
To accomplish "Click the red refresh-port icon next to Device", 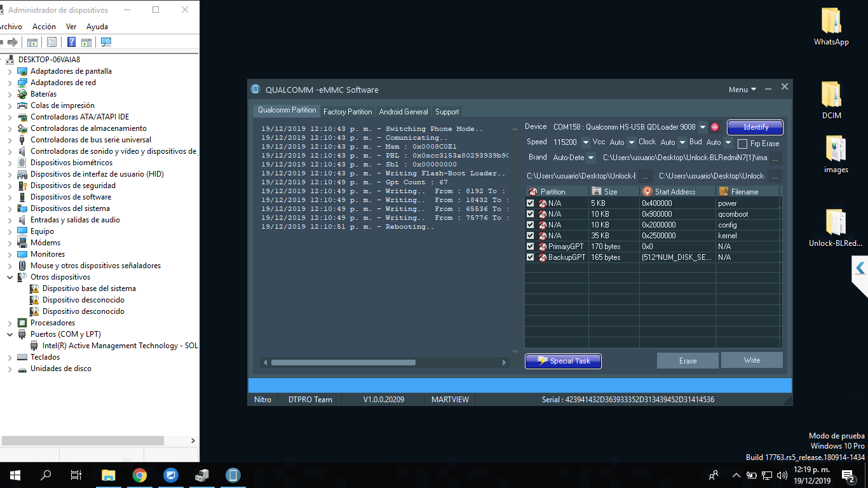I will 714,127.
